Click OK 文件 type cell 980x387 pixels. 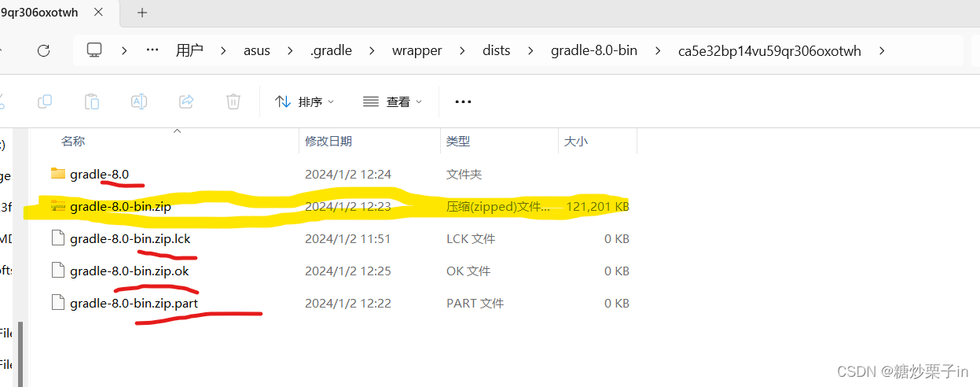pos(468,271)
